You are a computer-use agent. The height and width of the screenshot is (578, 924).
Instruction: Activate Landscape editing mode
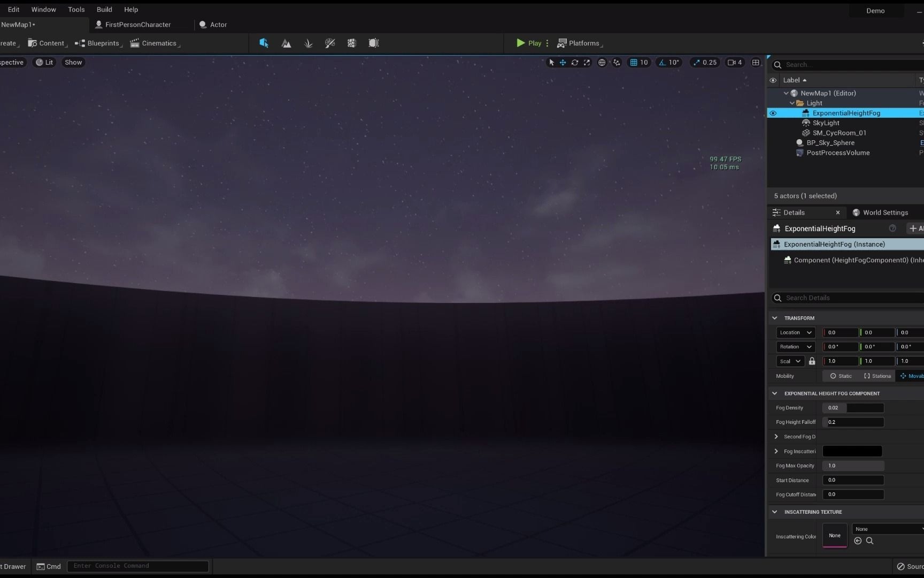(287, 43)
